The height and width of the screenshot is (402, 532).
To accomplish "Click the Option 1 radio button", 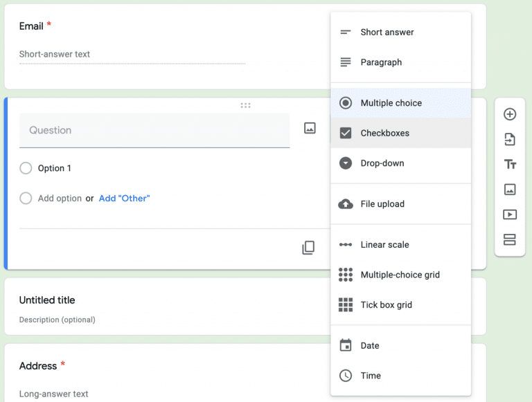I will (x=26, y=168).
